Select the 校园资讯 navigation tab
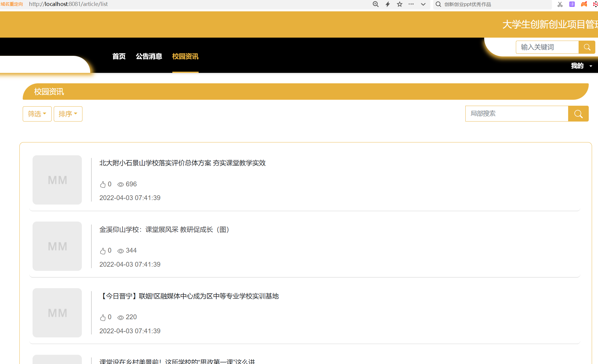Image resolution: width=598 pixels, height=364 pixels. [x=185, y=56]
